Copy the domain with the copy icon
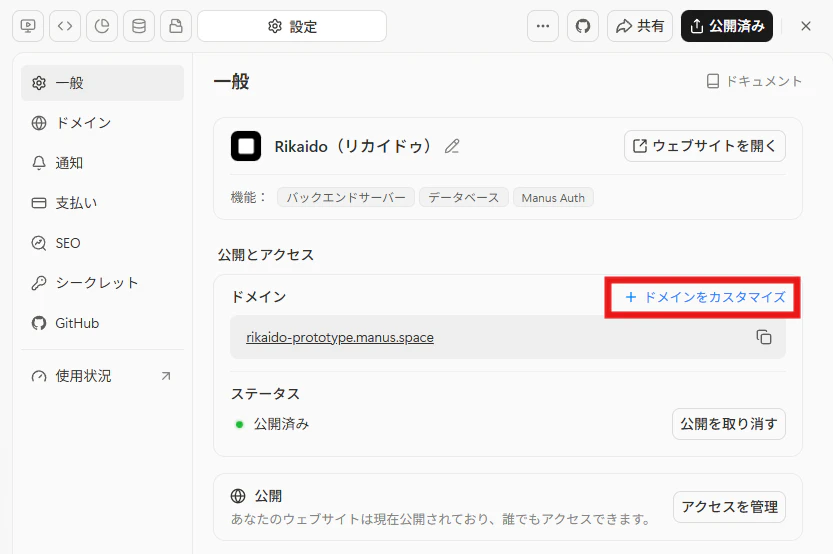The image size is (833, 554). (764, 337)
